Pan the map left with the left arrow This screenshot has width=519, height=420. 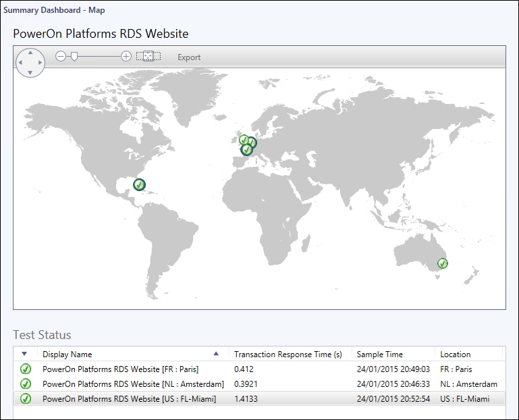(20, 63)
